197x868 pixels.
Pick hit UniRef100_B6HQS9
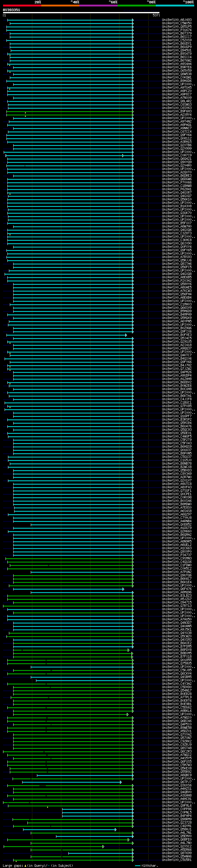click(177, 447)
